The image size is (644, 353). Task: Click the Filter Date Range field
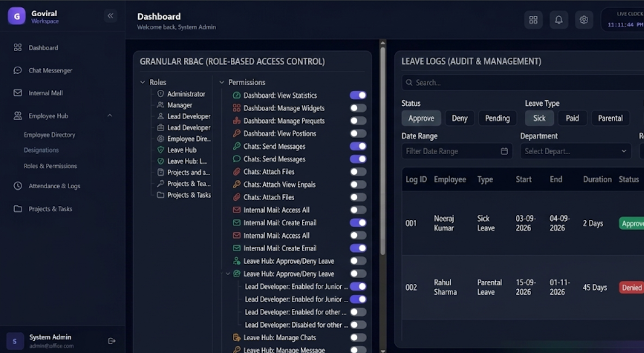(x=457, y=151)
